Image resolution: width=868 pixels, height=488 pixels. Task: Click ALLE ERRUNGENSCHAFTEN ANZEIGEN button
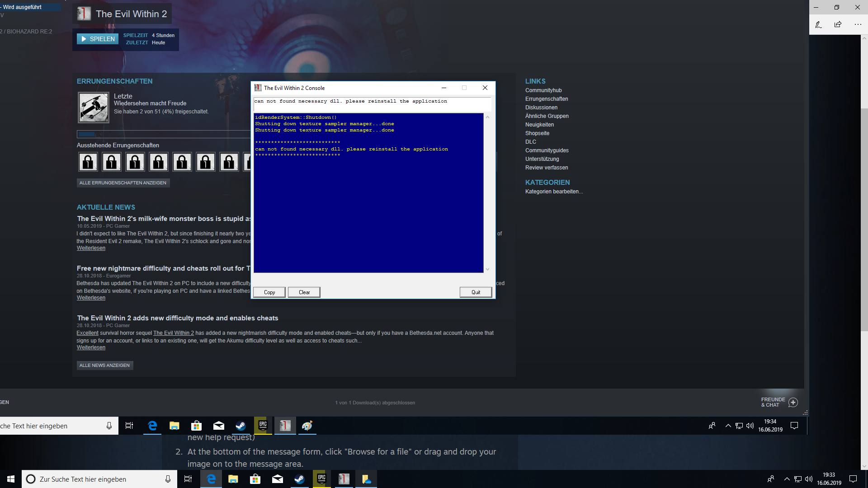click(123, 183)
